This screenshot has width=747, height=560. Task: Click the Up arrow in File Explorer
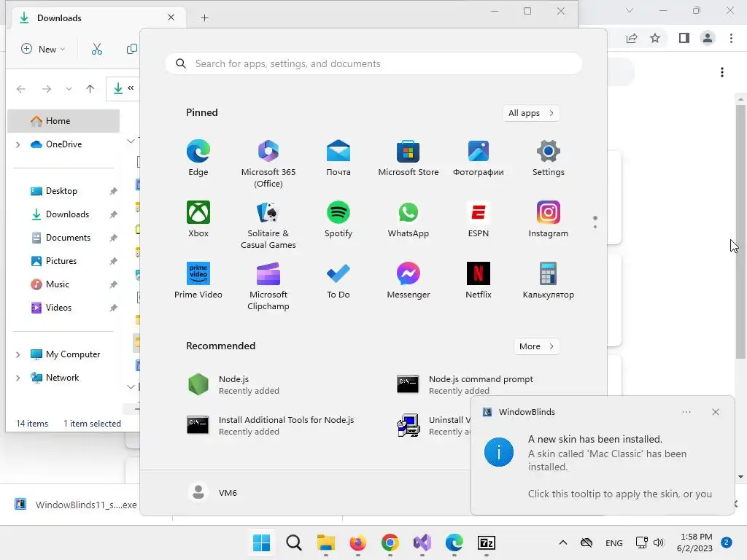[90, 88]
